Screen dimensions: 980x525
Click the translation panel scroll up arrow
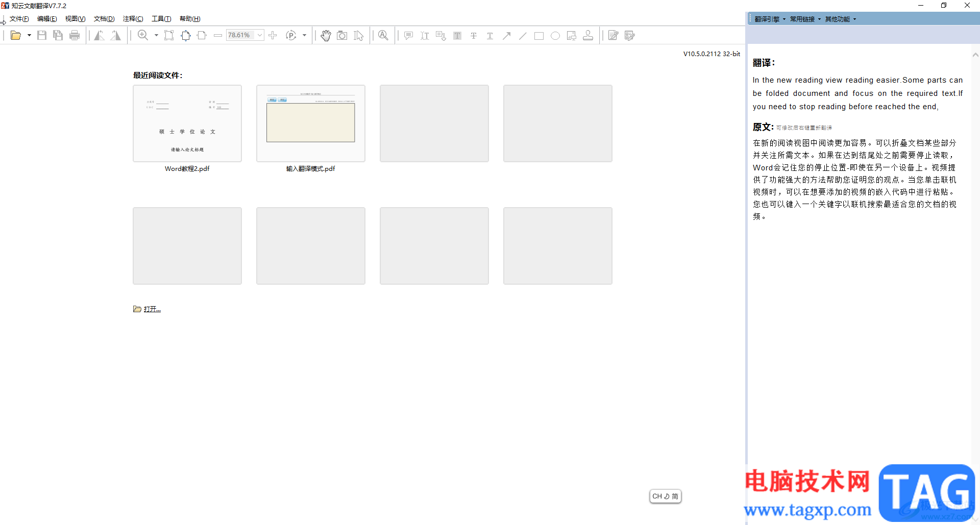point(975,55)
